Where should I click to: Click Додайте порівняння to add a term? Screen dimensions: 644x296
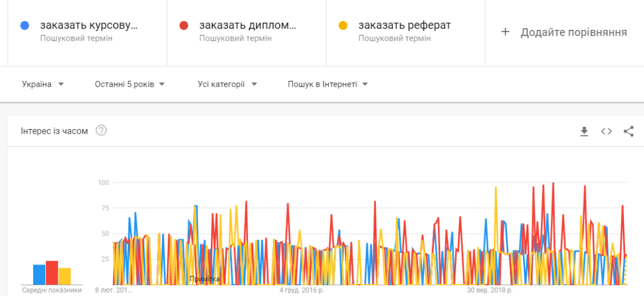click(x=574, y=33)
